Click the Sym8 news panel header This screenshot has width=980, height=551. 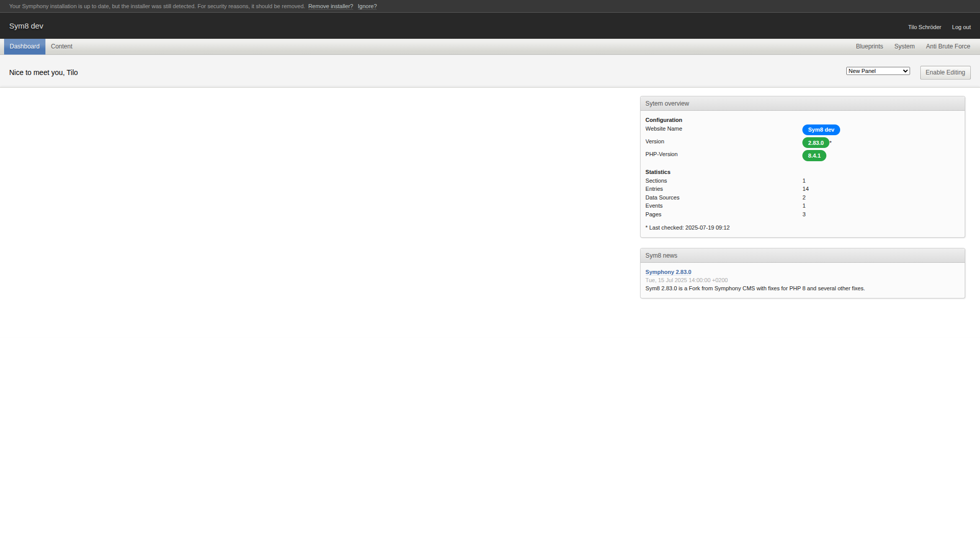click(x=661, y=256)
